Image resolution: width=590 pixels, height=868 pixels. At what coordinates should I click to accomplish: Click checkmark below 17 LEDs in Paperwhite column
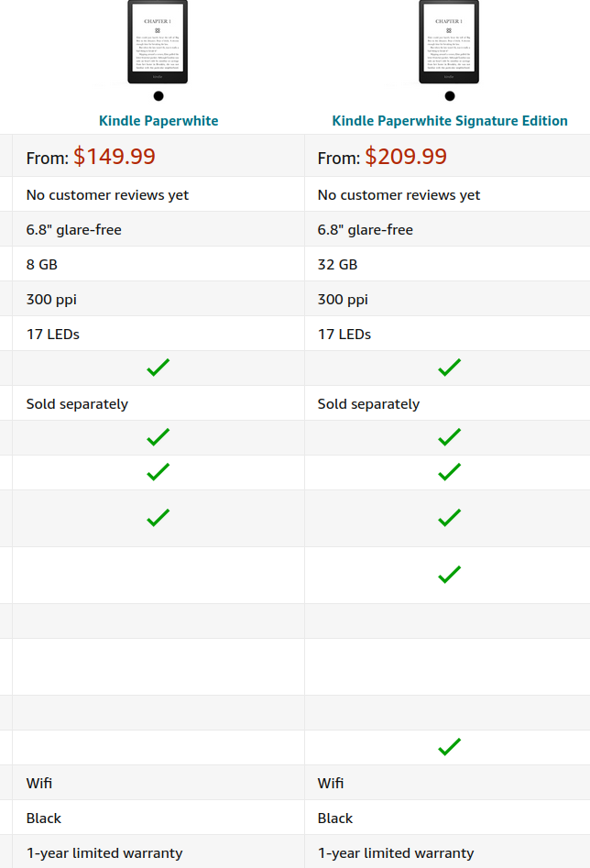[x=158, y=368]
